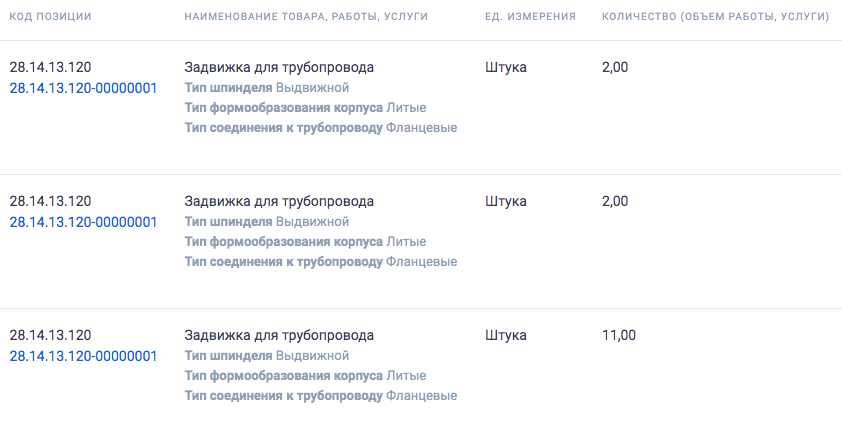Click "Тип формообразования корпуса Литые" in second row
Image resolution: width=842 pixels, height=427 pixels.
coord(306,242)
